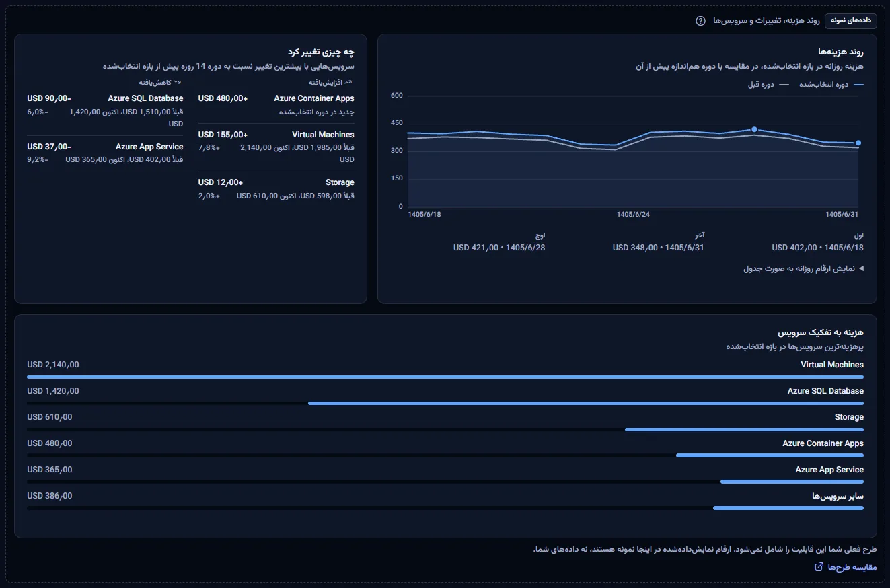Click the داده‌های نمونه badge
890x588 pixels.
pos(851,21)
